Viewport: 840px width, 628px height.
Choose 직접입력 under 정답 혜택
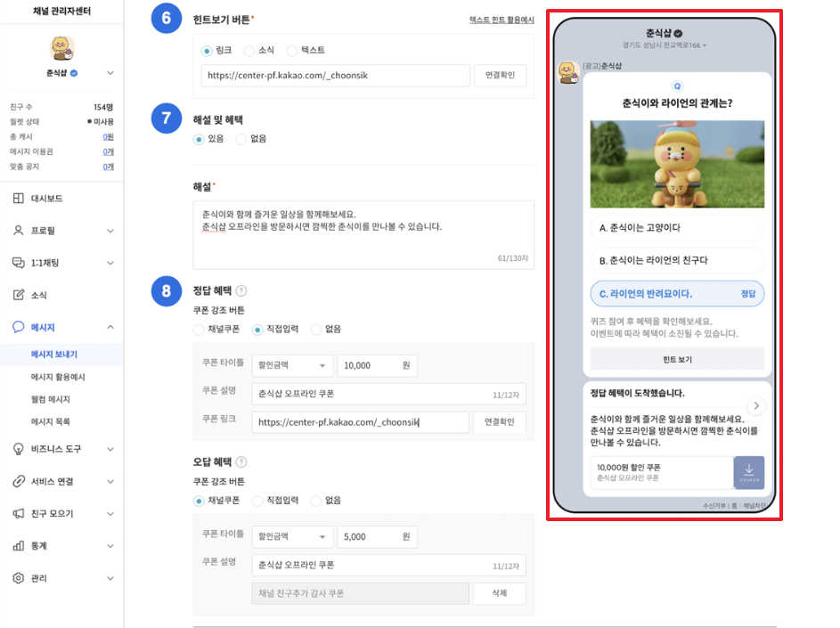[257, 330]
